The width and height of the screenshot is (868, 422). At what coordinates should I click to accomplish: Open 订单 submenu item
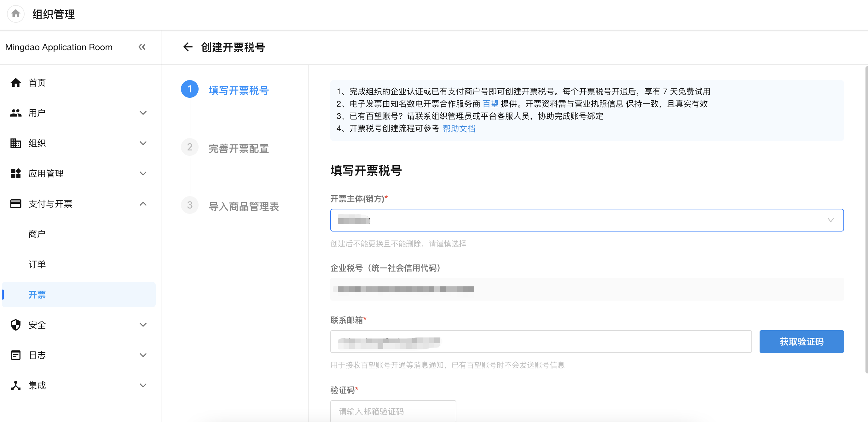37,265
